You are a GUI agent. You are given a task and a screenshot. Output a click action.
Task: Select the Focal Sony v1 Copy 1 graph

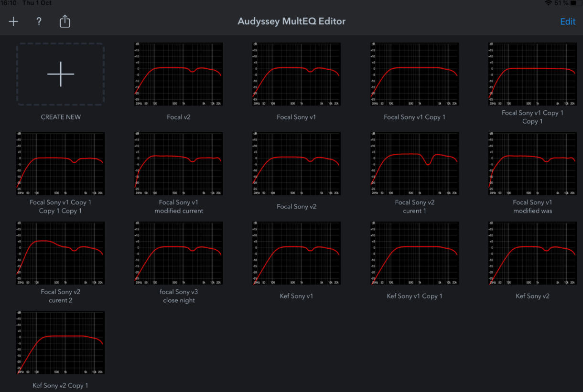point(414,74)
